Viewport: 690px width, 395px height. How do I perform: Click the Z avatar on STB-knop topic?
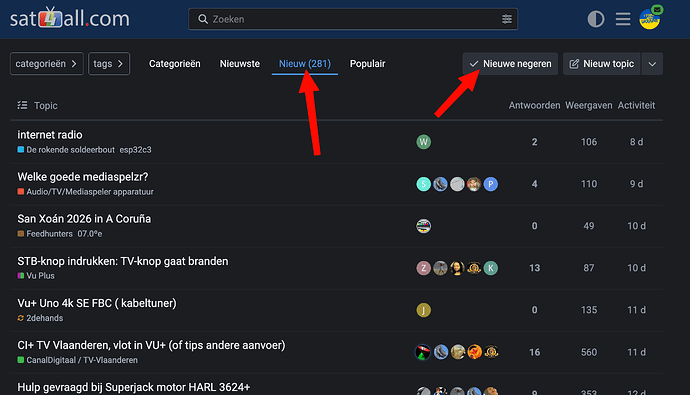point(423,268)
